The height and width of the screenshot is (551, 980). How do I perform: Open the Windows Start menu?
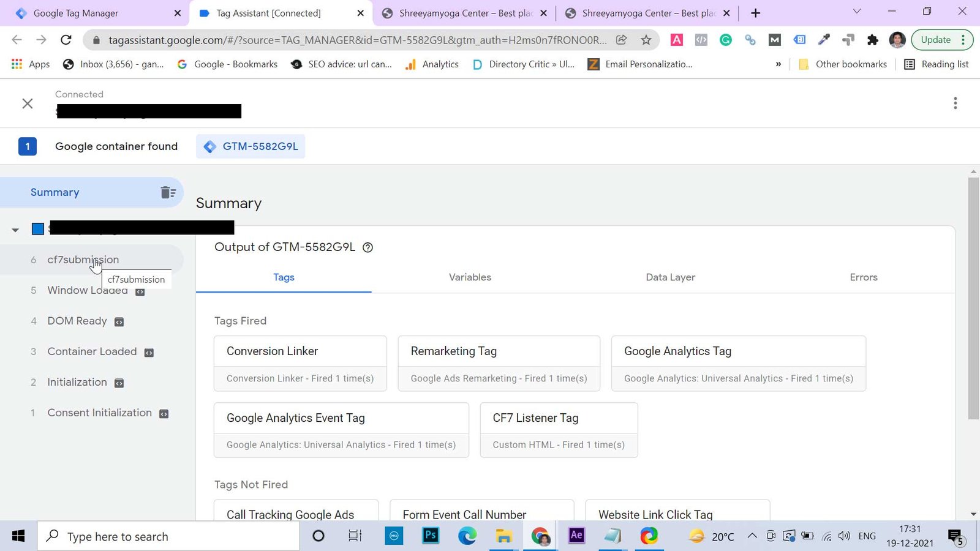[18, 536]
